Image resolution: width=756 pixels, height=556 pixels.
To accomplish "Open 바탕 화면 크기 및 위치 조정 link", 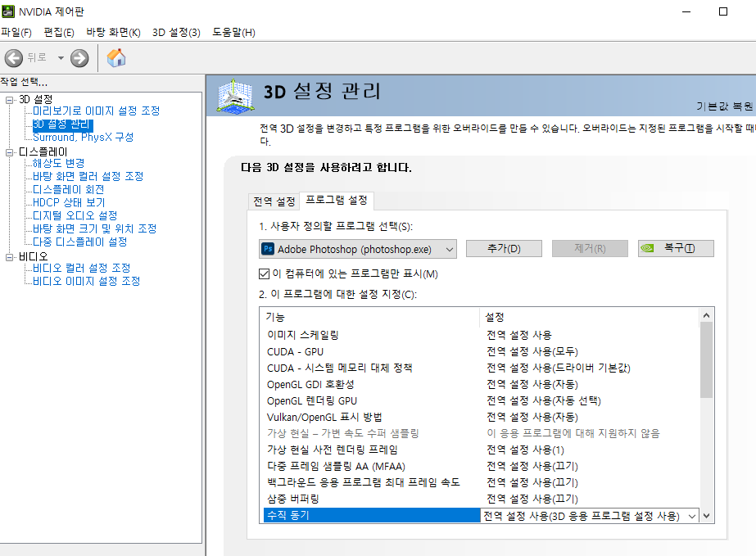I will pyautogui.click(x=94, y=228).
